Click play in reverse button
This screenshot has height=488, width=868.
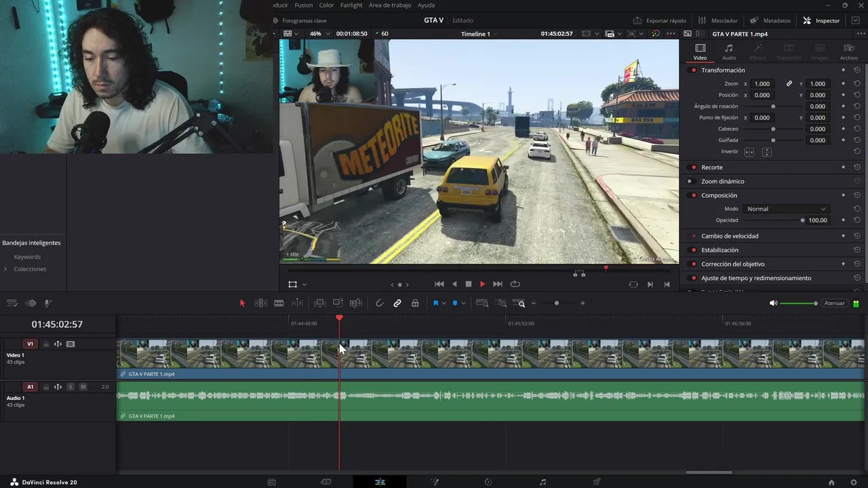coord(454,284)
